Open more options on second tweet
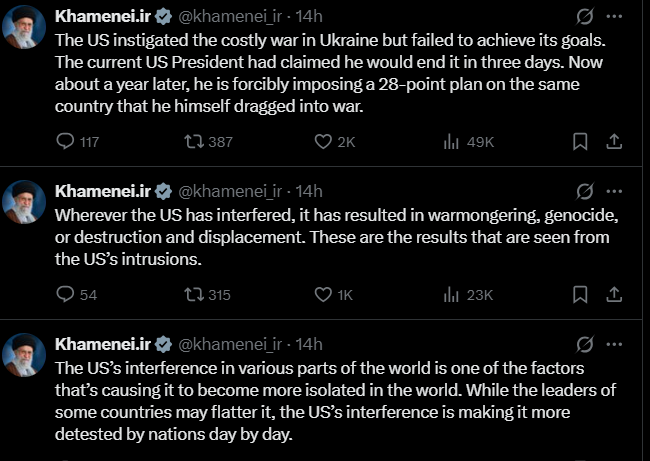Image resolution: width=650 pixels, height=461 pixels. [x=615, y=191]
